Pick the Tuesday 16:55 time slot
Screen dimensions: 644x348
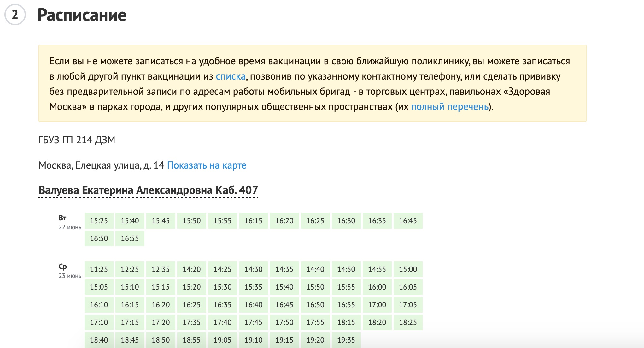[130, 238]
